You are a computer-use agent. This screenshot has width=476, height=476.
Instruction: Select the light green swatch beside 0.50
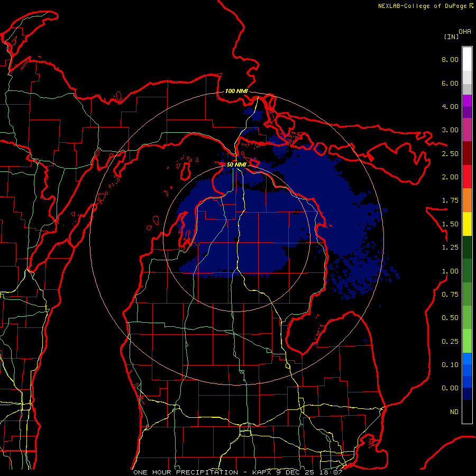pos(467,318)
